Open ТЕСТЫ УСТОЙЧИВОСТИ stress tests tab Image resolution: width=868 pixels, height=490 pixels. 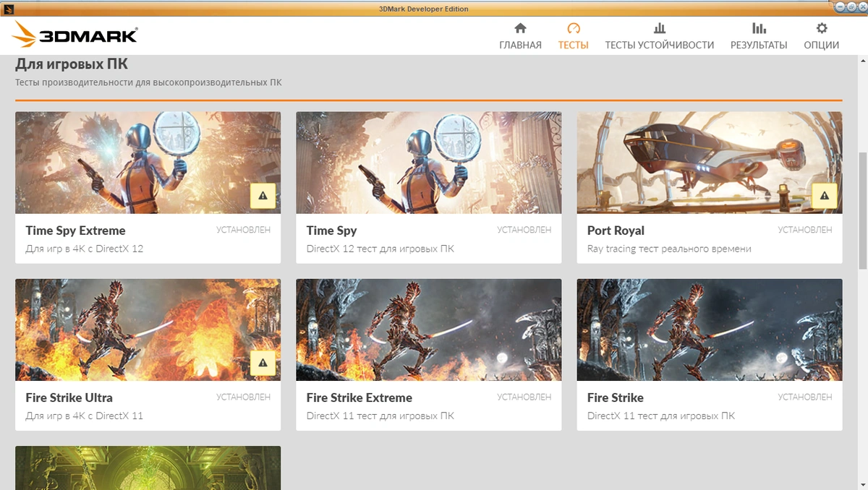[659, 36]
